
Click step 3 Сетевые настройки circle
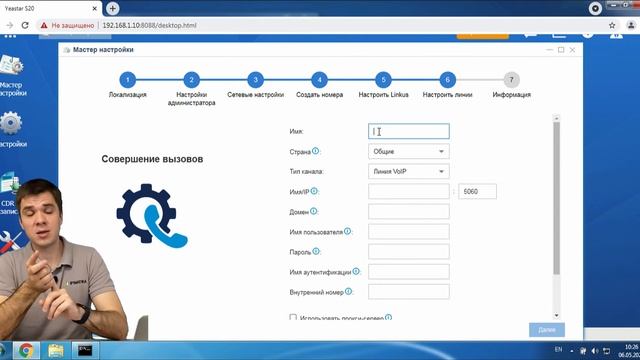[256, 80]
